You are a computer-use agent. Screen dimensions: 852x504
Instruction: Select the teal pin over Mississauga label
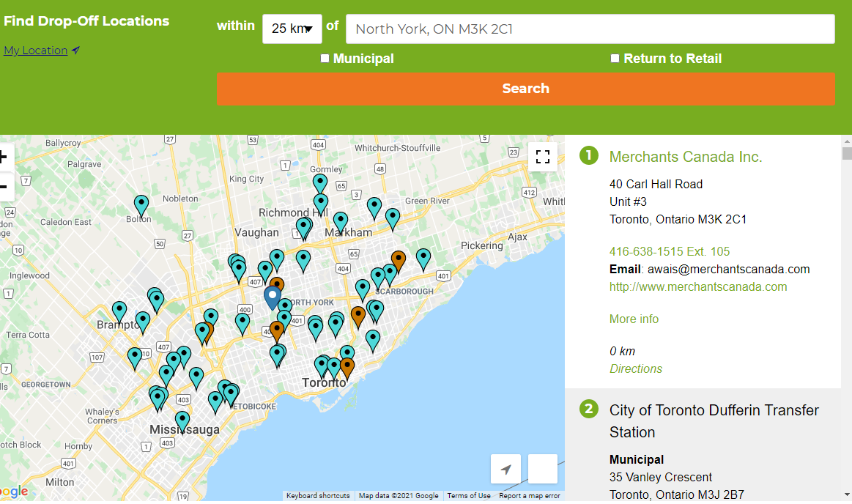182,421
